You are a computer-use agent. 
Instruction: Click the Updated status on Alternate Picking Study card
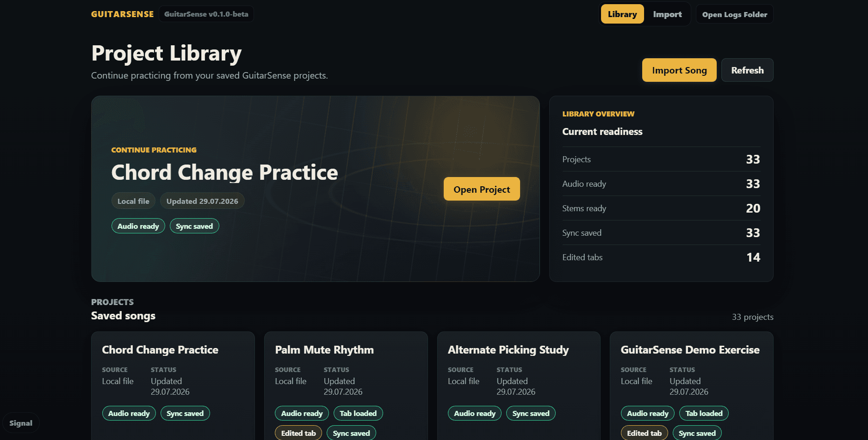[516, 386]
